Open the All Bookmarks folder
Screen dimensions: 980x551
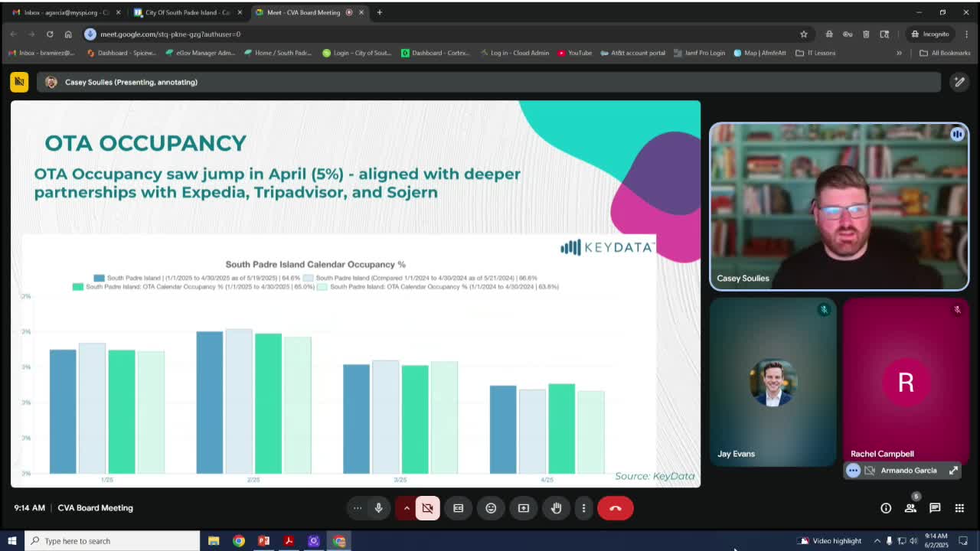tap(945, 53)
